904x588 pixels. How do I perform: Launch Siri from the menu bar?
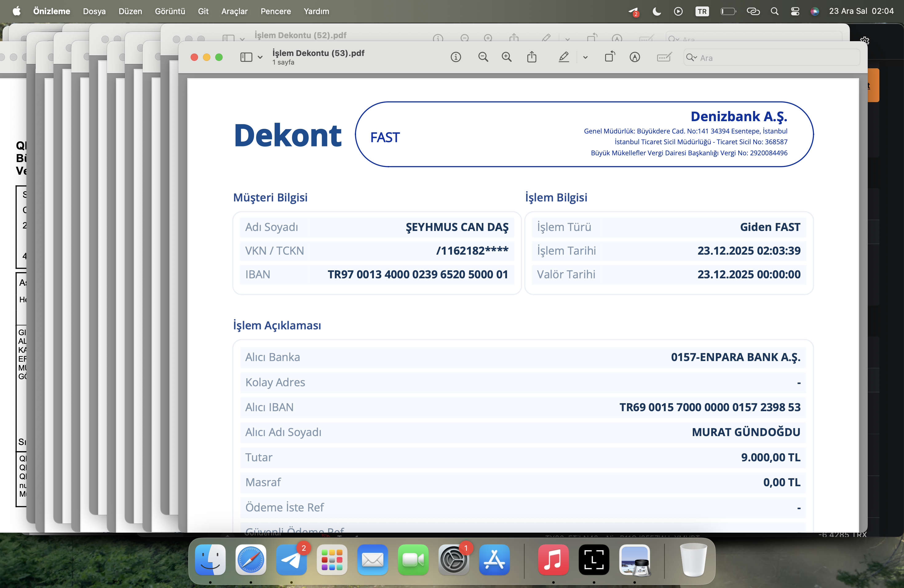(x=814, y=11)
